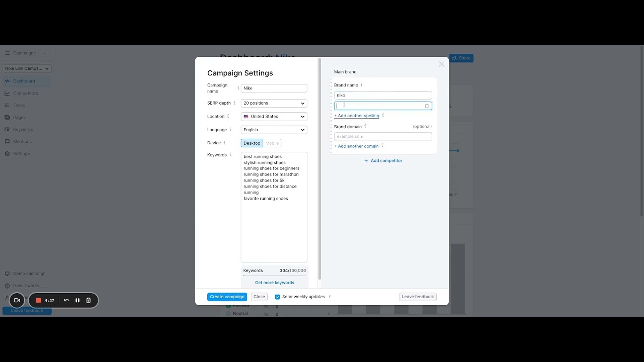Delete the empty brand spelling with trash icon
Screen dimensions: 644x362
coord(427,106)
